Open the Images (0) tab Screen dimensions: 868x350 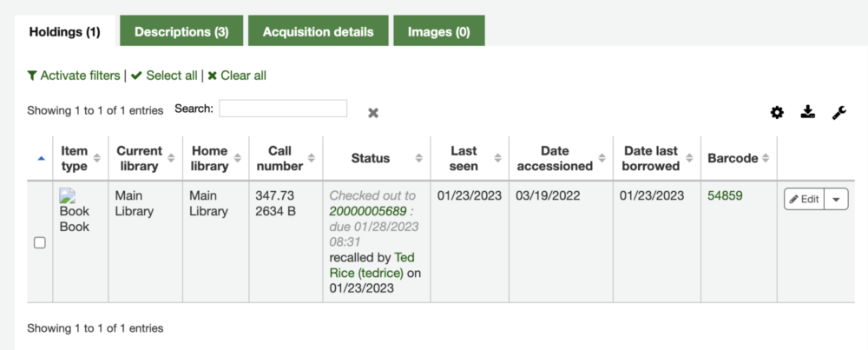(438, 32)
